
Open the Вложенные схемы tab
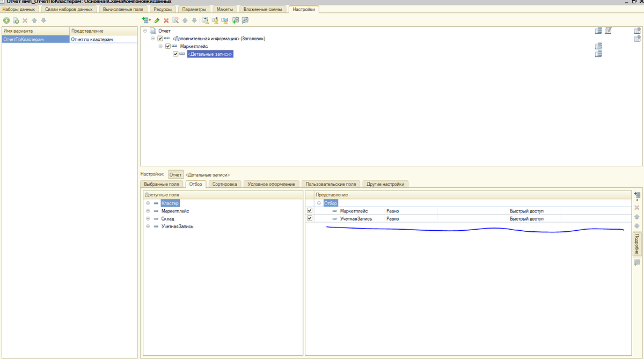[x=262, y=10]
